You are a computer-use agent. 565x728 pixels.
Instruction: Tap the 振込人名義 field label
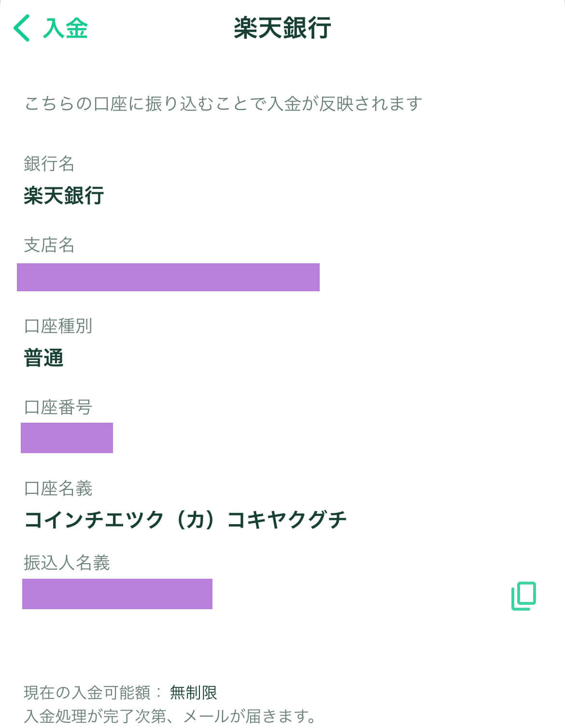pyautogui.click(x=67, y=563)
